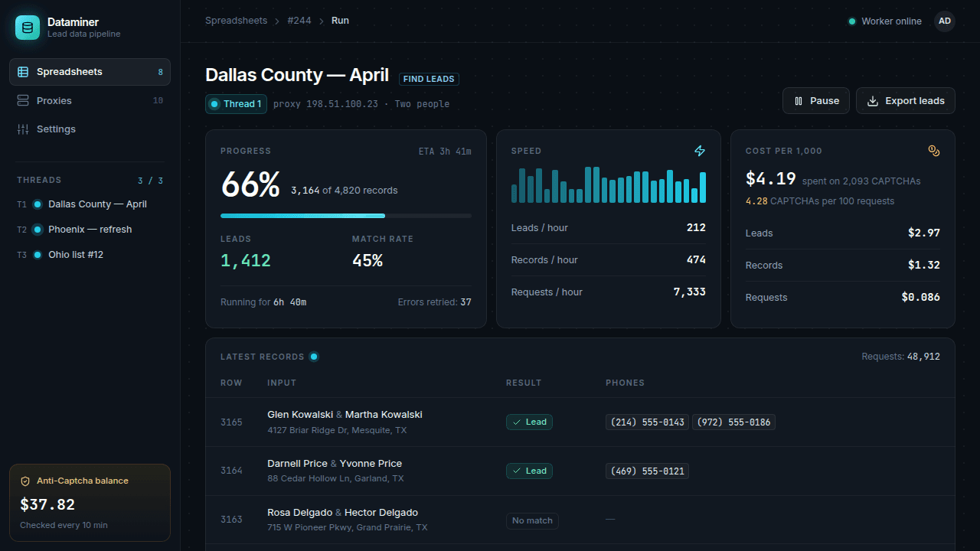
Task: Click the Errors retried: 37 text
Action: click(x=434, y=302)
